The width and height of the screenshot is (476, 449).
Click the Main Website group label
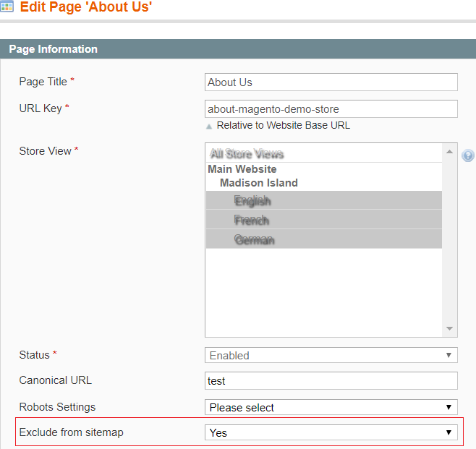pyautogui.click(x=242, y=169)
